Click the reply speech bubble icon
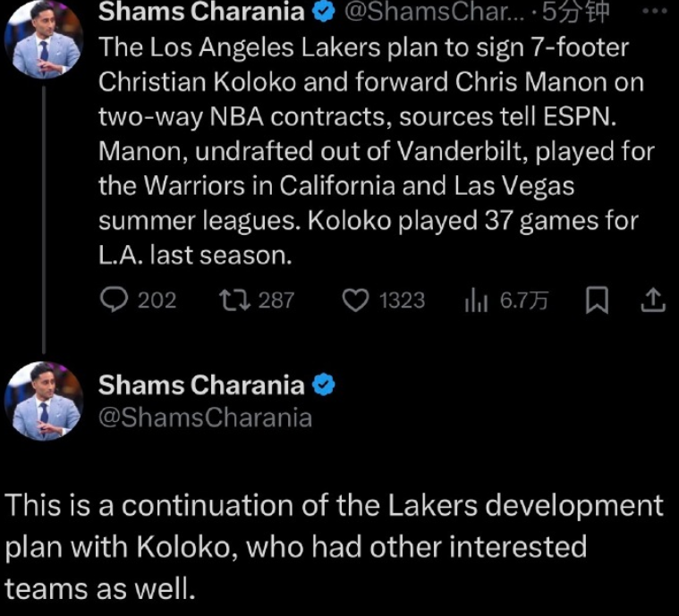Viewport: 679px width, 616px height. coord(114,300)
